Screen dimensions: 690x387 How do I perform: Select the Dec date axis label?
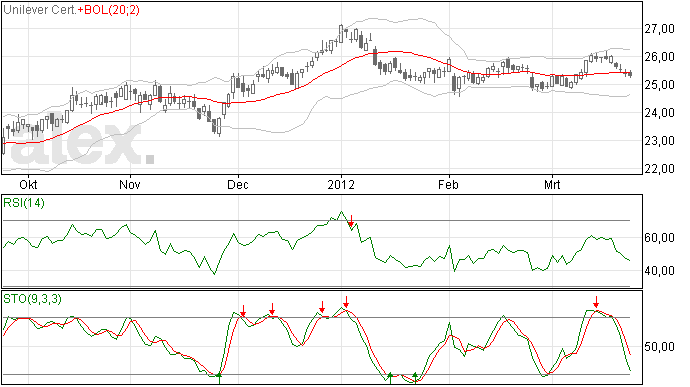pos(238,184)
